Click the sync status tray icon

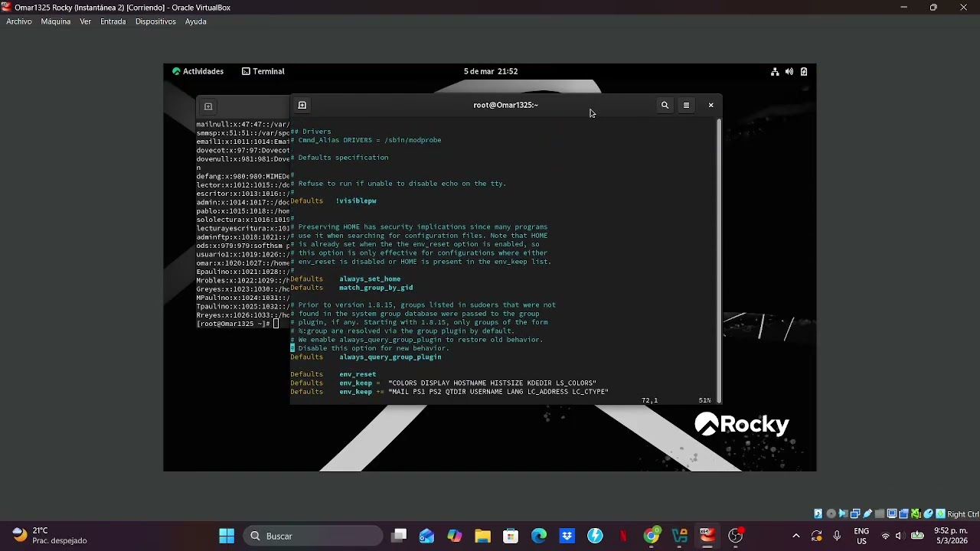[x=816, y=536]
